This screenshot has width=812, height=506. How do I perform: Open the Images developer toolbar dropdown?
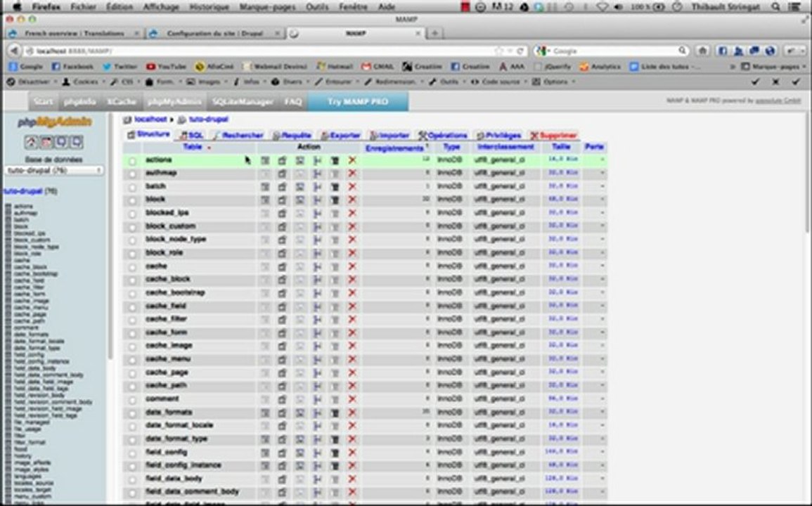[207, 82]
